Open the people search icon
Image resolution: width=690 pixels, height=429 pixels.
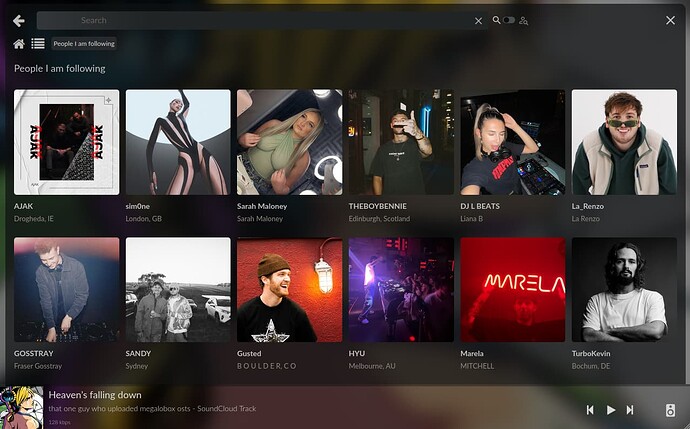click(x=523, y=20)
